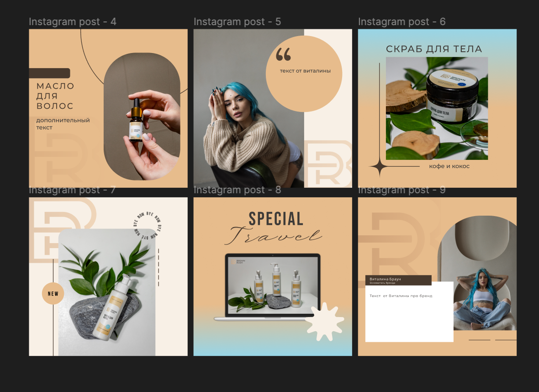Select the 'Instagram post - 4' frame label
This screenshot has height=392, width=539.
tap(73, 21)
